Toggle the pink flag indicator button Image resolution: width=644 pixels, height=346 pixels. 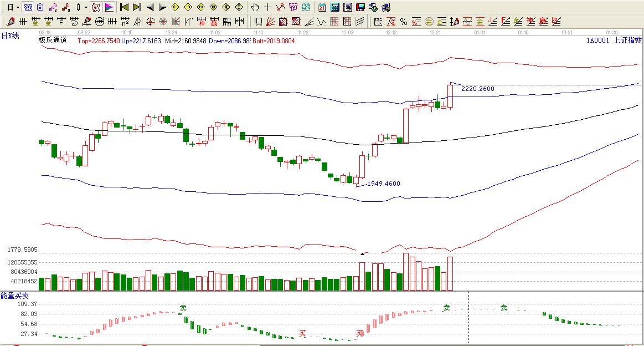tap(109, 7)
